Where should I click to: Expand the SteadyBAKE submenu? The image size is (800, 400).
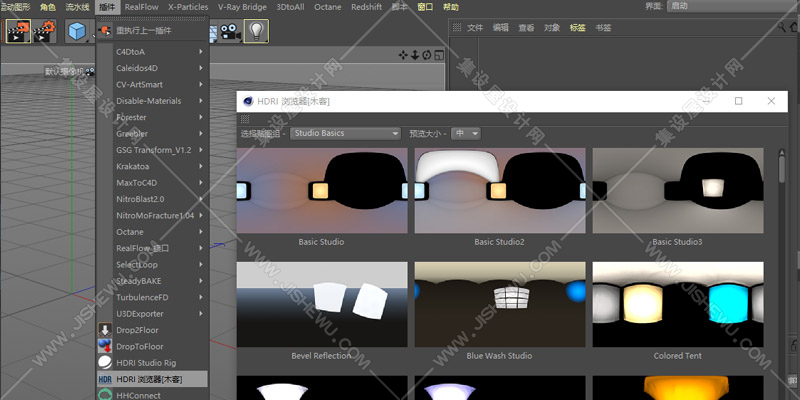point(152,281)
